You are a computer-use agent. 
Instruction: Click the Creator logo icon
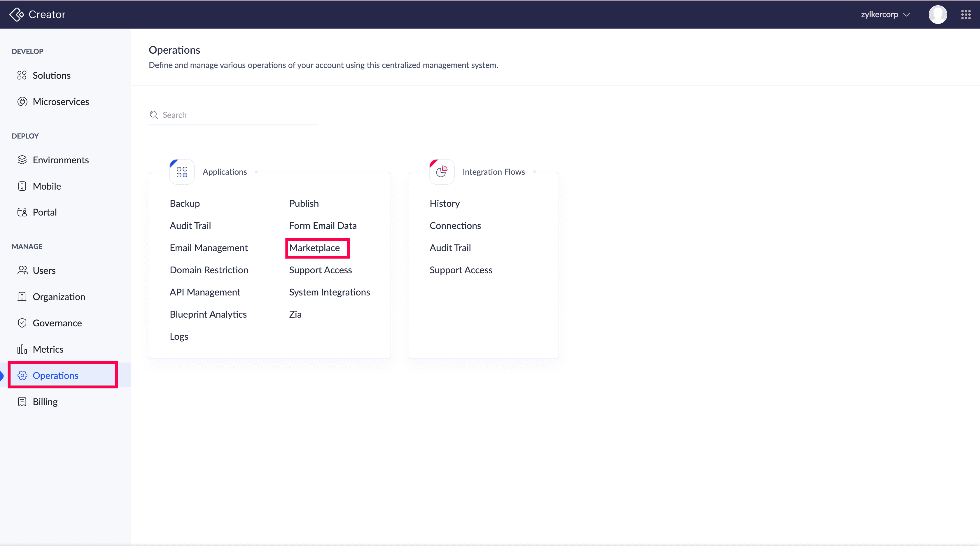click(16, 15)
